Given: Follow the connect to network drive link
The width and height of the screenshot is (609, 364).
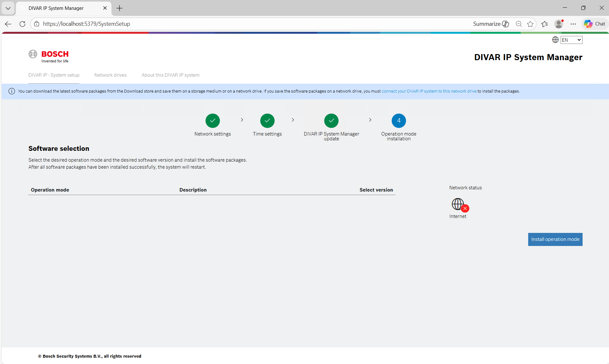Looking at the screenshot, I should click(429, 91).
